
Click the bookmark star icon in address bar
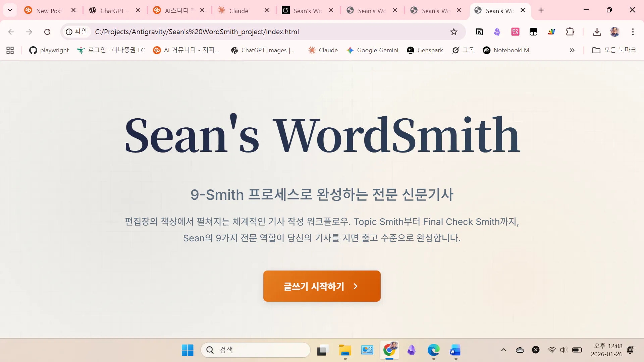click(453, 32)
